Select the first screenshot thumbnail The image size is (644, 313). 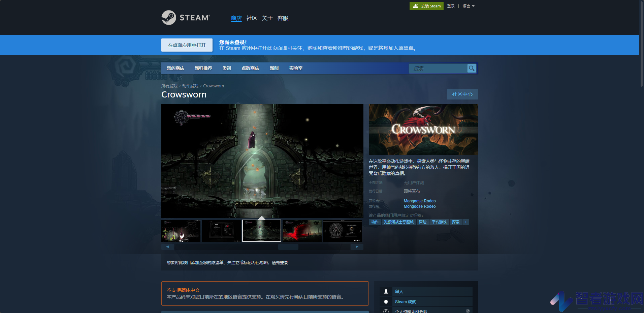point(181,231)
